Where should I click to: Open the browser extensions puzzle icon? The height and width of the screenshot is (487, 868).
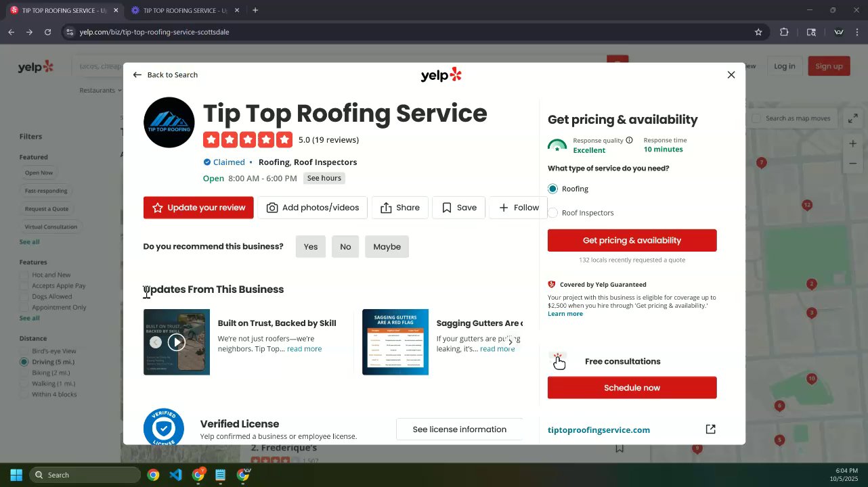pos(784,32)
